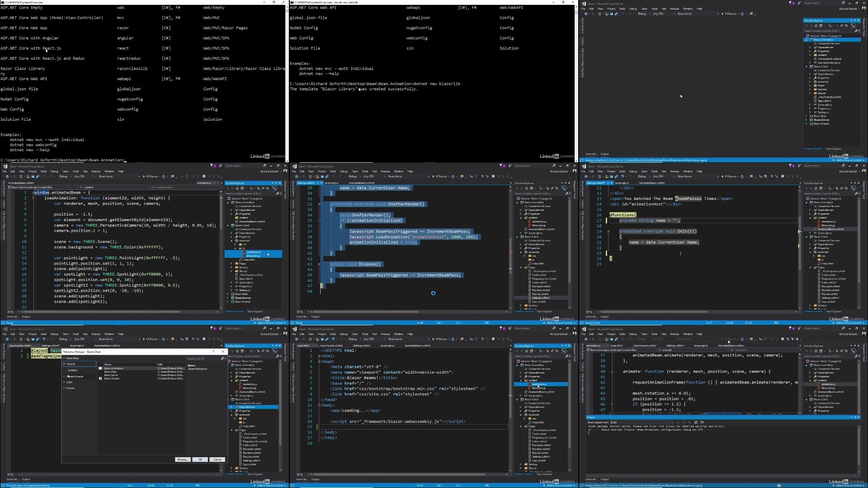The width and height of the screenshot is (868, 488).
Task: Switch to AnimatedBeam.cshtml tab in the OnAfterRender window
Action: pyautogui.click(x=362, y=183)
